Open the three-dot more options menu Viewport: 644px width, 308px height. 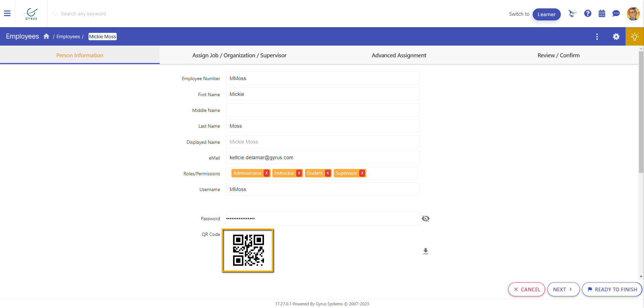pyautogui.click(x=597, y=37)
